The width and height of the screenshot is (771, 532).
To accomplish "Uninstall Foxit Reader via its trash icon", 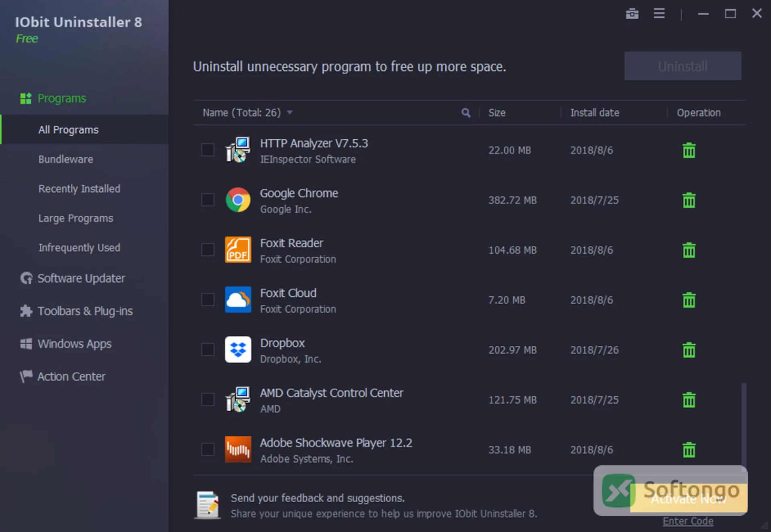I will (689, 250).
